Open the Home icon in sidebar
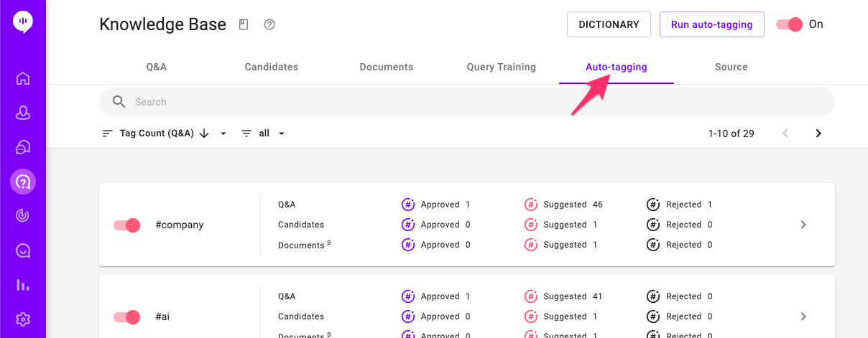The image size is (868, 338). tap(23, 78)
